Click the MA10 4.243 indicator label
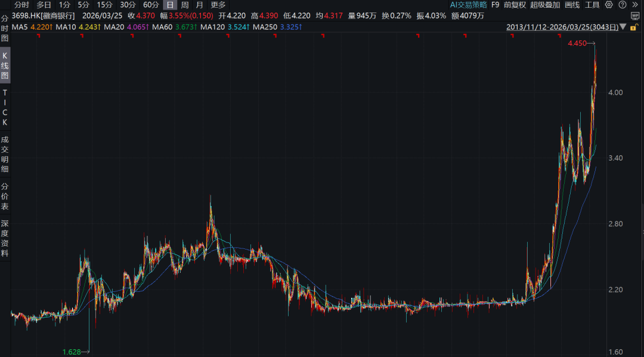The image size is (644, 357). pos(78,27)
